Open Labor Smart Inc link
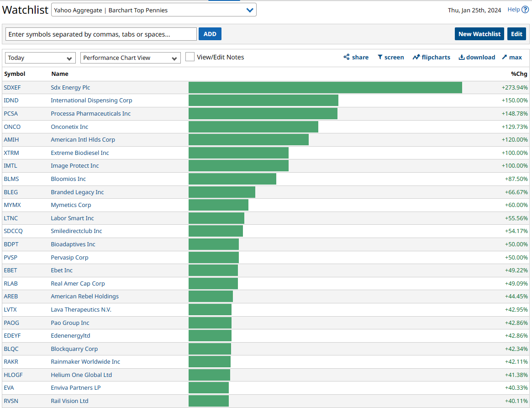The height and width of the screenshot is (408, 532). coord(72,218)
